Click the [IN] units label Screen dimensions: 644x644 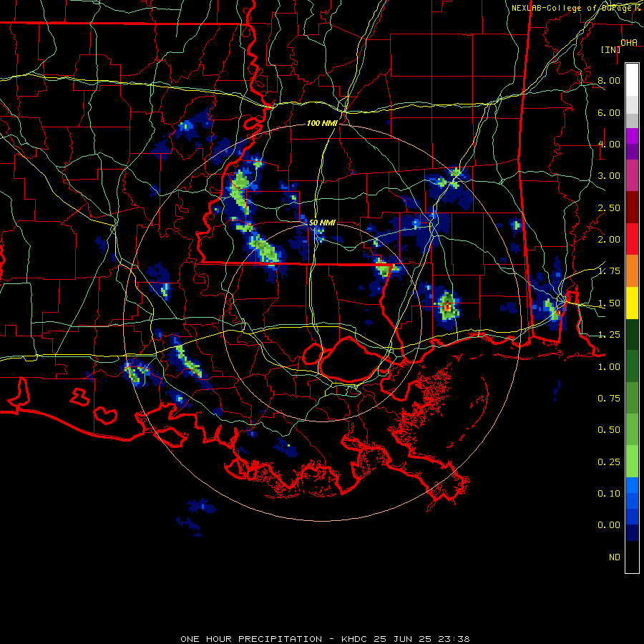tap(610, 49)
